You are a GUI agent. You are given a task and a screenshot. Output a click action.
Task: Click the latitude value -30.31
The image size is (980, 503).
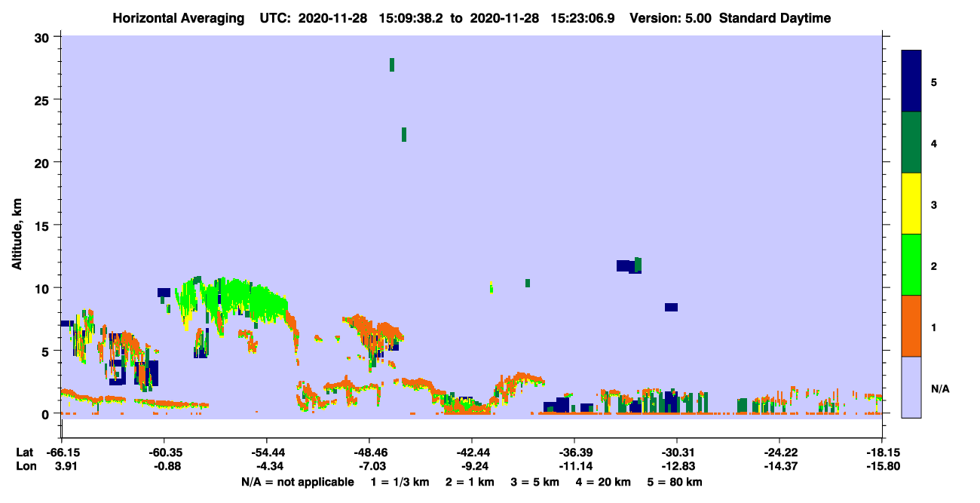pos(677,452)
